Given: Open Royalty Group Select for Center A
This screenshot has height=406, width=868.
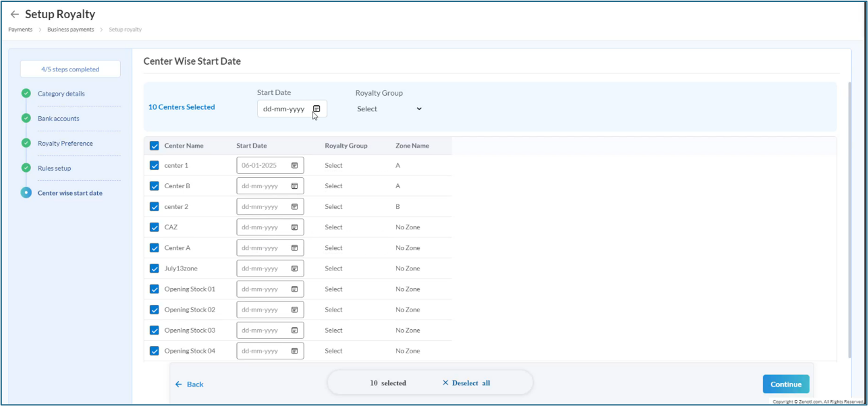Looking at the screenshot, I should (334, 248).
